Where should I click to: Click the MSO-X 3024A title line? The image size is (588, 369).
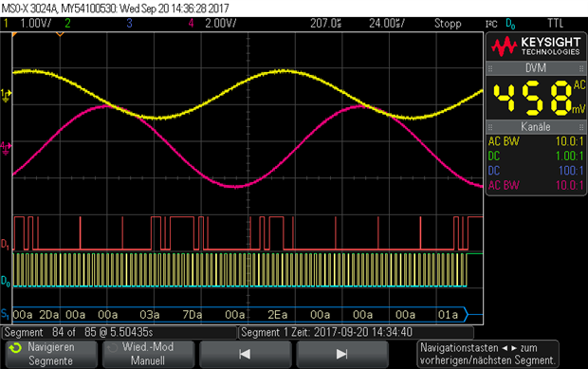[x=115, y=9]
